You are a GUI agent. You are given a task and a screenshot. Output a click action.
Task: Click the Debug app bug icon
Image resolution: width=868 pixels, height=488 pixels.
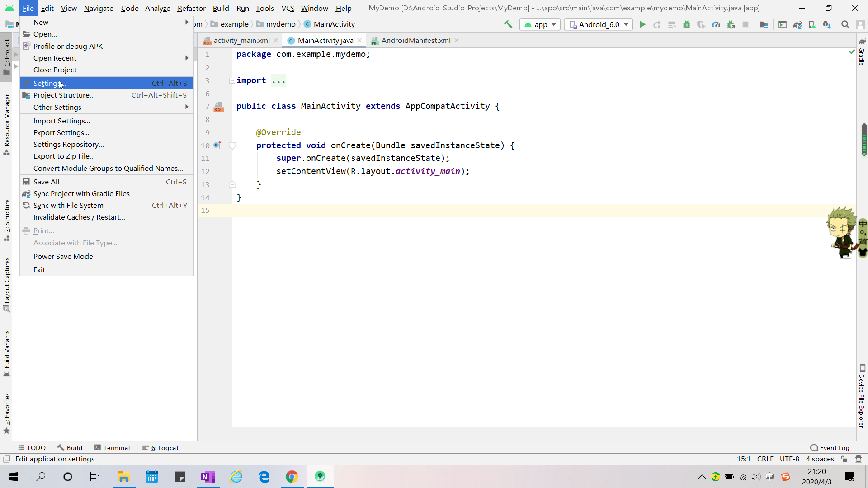point(687,24)
